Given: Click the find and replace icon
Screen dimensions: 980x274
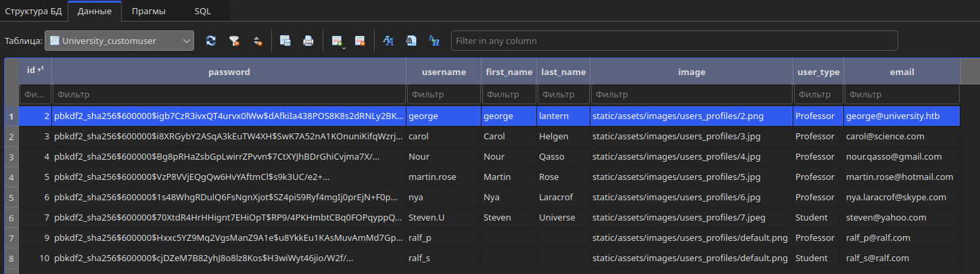Looking at the screenshot, I should point(434,41).
